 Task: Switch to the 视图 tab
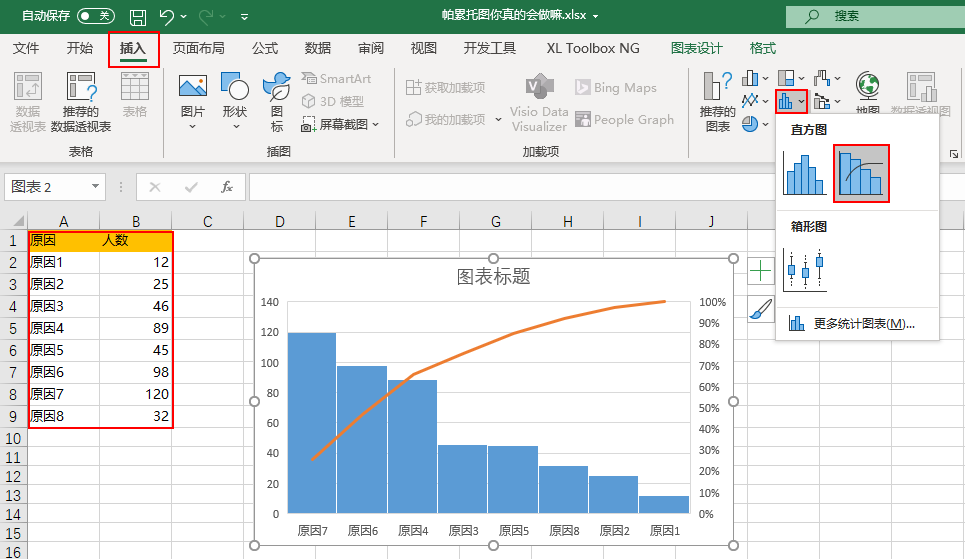click(423, 48)
